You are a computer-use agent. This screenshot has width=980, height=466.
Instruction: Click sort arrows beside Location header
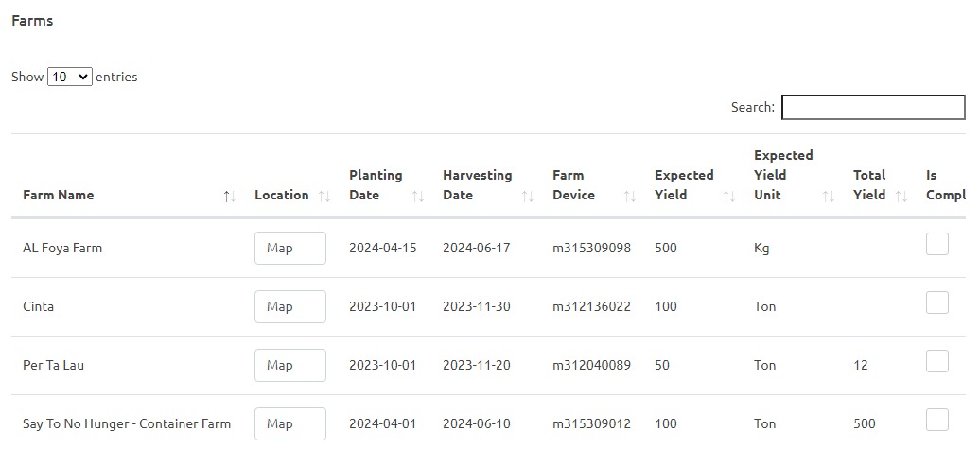[x=324, y=196]
